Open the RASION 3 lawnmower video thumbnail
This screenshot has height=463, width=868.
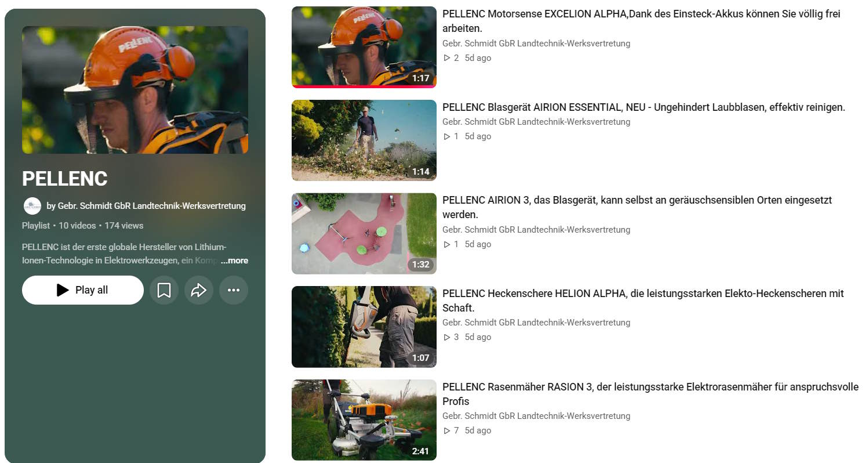click(364, 420)
